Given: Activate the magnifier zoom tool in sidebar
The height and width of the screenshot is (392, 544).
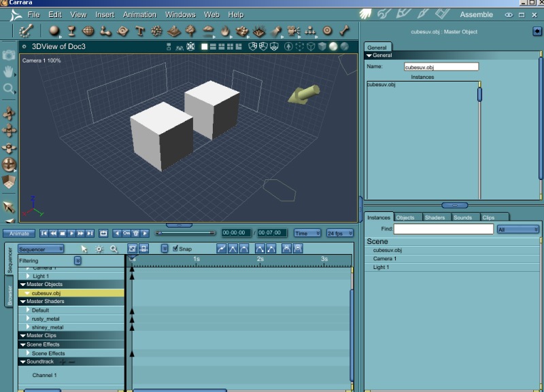Looking at the screenshot, I should coord(9,88).
